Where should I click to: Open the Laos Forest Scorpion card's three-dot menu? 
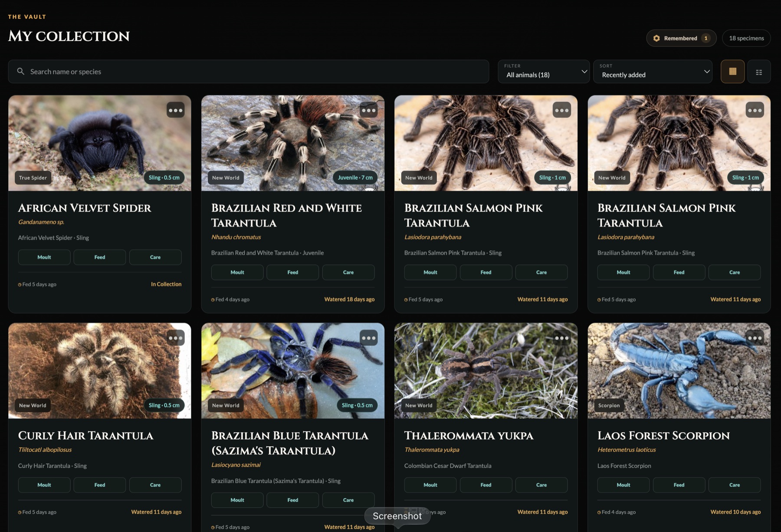pyautogui.click(x=755, y=338)
